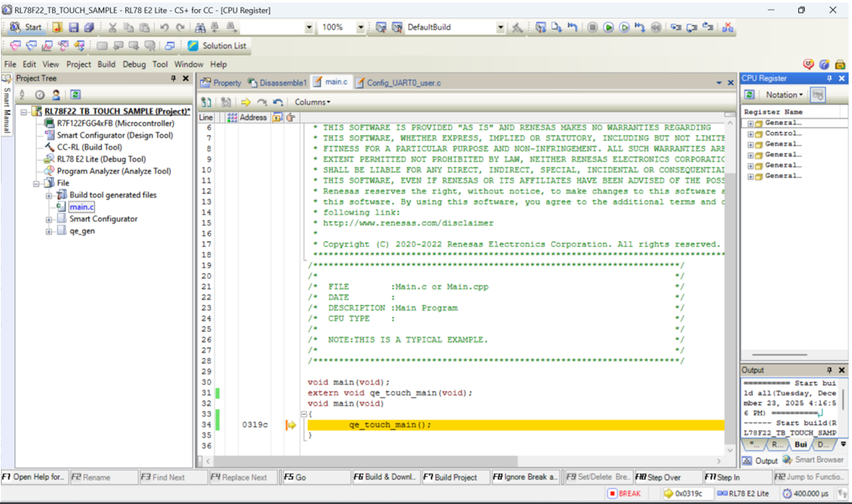This screenshot has height=504, width=852.
Task: Save the file using the floppy disk icon
Action: (73, 27)
